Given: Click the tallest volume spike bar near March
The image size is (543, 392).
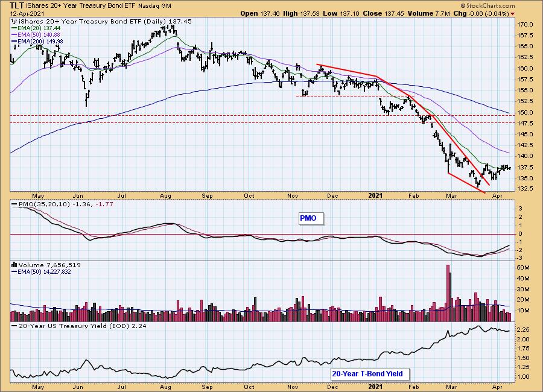Looking at the screenshot, I should (x=448, y=293).
